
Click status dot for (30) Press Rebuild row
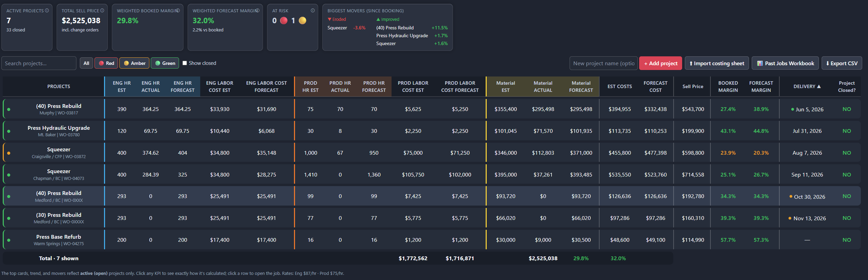click(9, 218)
